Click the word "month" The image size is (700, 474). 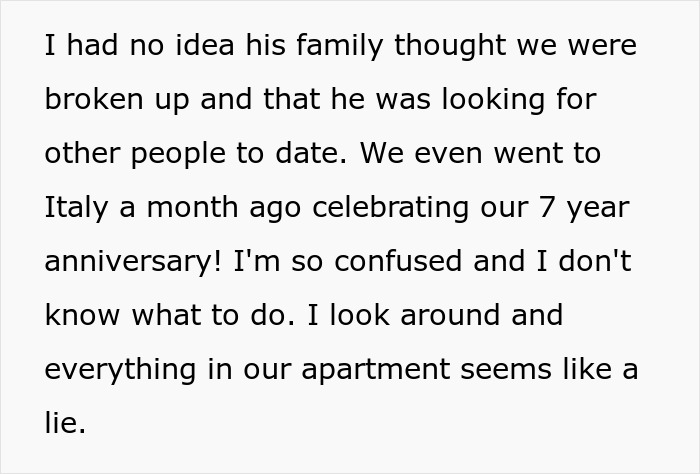(184, 208)
